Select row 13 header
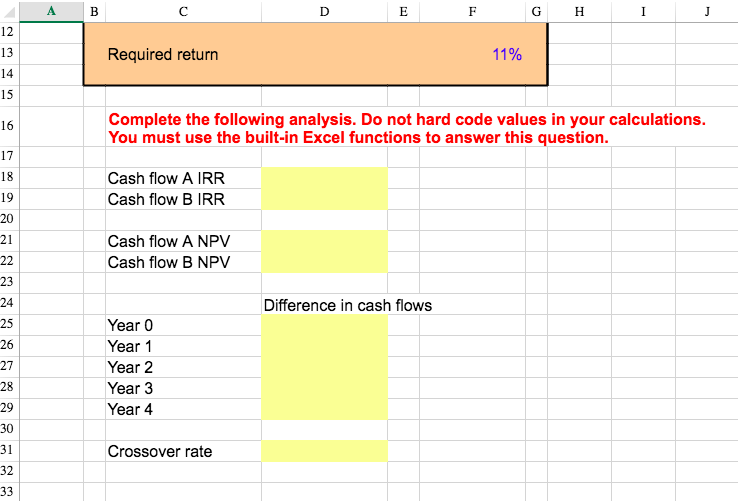 (9, 52)
